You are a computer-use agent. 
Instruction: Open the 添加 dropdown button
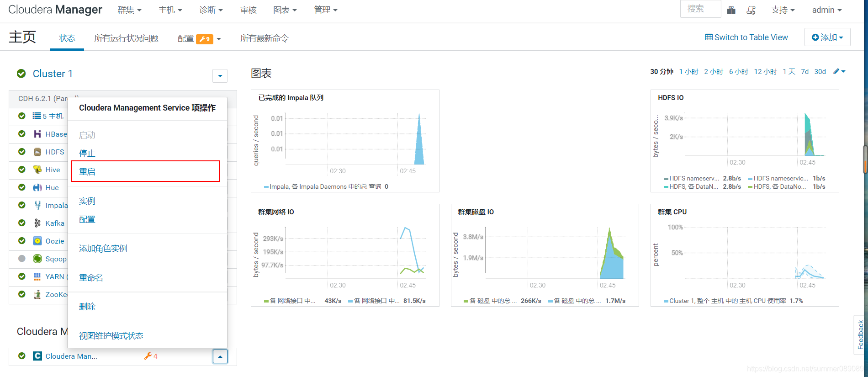click(x=827, y=37)
